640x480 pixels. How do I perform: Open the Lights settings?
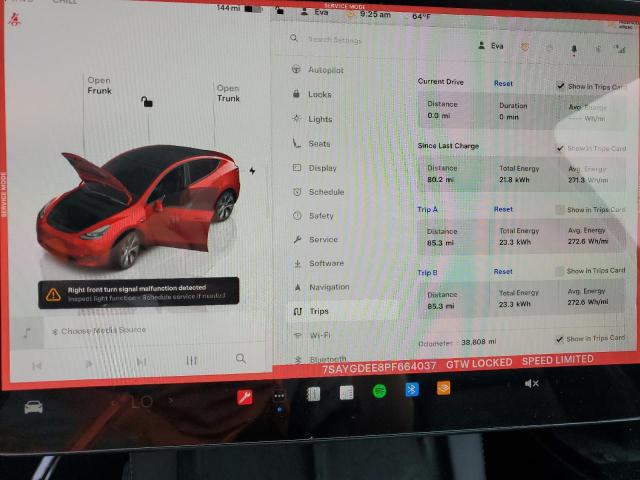coord(313,119)
